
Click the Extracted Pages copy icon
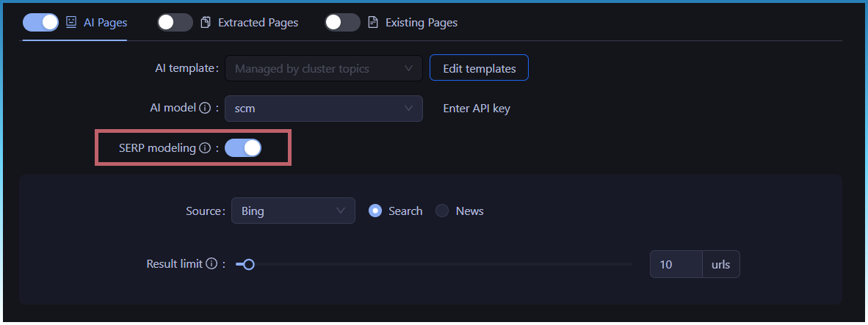(x=206, y=22)
